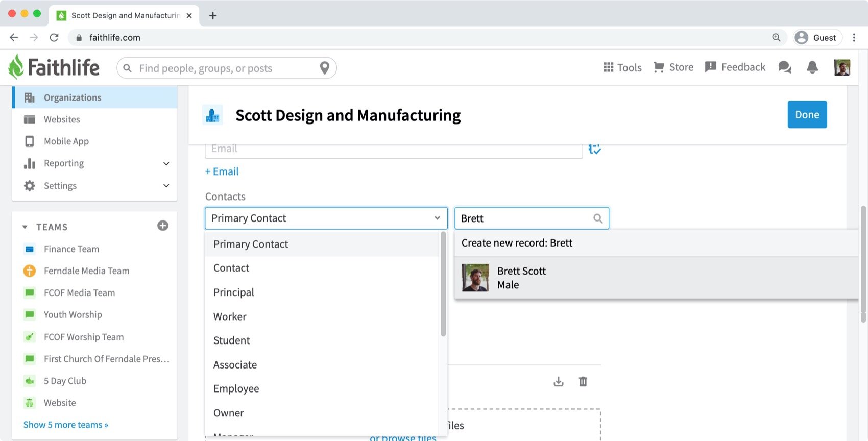868x441 pixels.
Task: Open the user profile avatar in header
Action: tap(842, 67)
